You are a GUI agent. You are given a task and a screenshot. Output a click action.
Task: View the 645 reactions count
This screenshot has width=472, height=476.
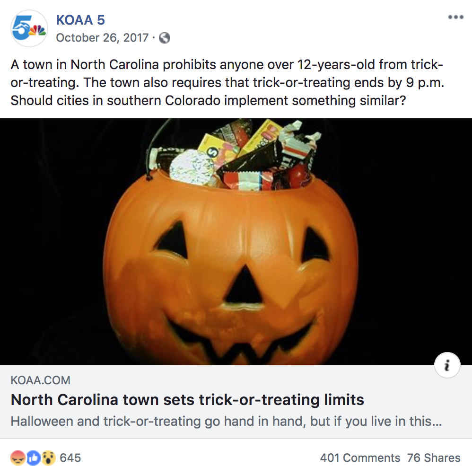pyautogui.click(x=70, y=458)
